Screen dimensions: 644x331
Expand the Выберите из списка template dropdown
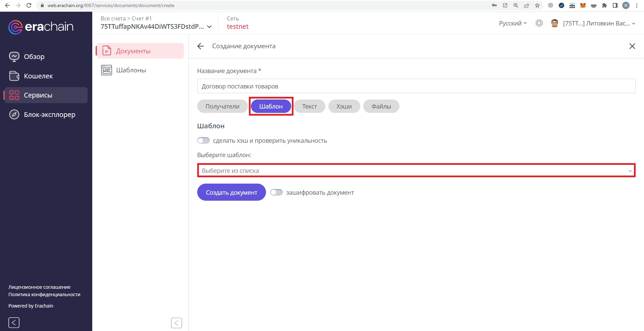[x=416, y=171]
